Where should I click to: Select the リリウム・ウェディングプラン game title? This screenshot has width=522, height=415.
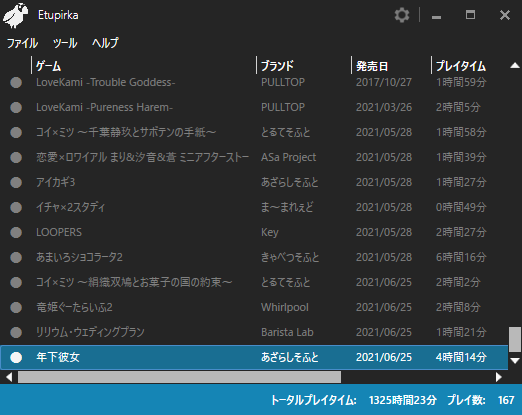point(90,332)
